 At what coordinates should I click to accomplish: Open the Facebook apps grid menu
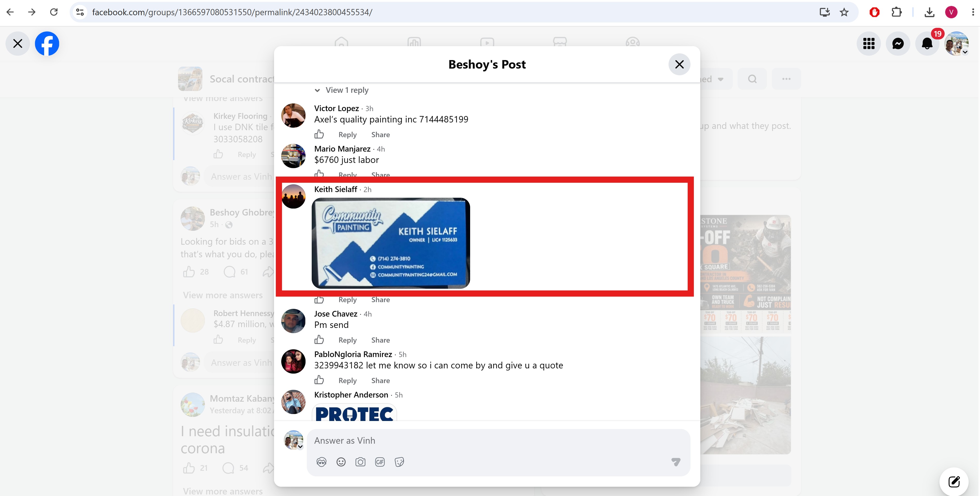pos(869,44)
